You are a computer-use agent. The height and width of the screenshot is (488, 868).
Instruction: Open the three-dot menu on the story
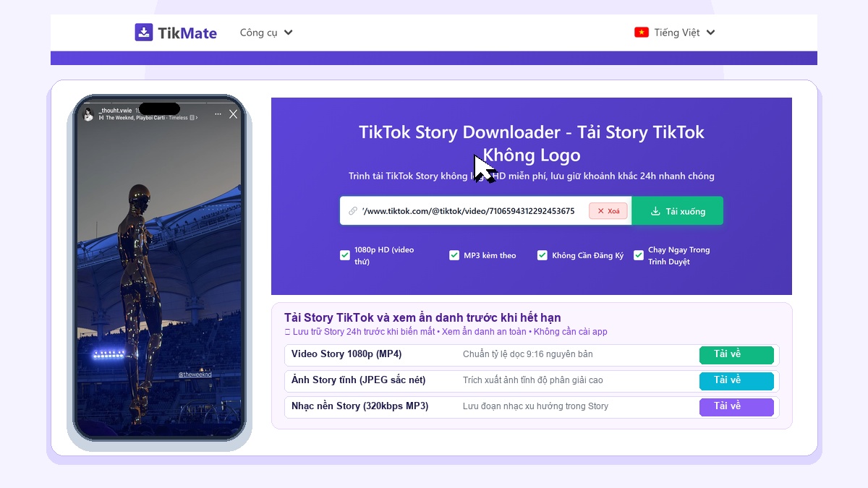[218, 114]
